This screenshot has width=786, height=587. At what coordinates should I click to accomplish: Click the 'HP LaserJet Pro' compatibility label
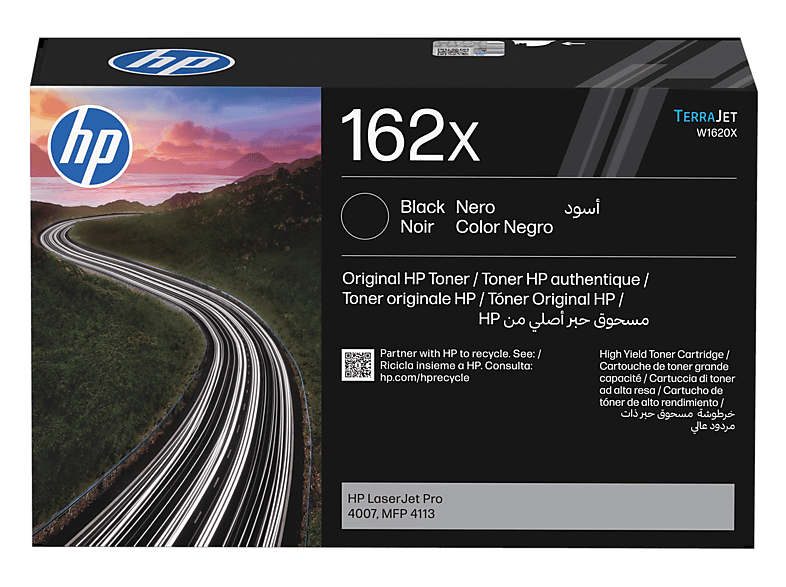[395, 499]
